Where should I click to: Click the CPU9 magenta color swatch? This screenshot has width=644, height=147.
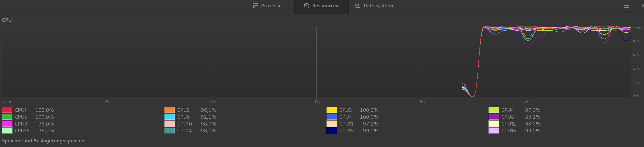click(x=7, y=124)
